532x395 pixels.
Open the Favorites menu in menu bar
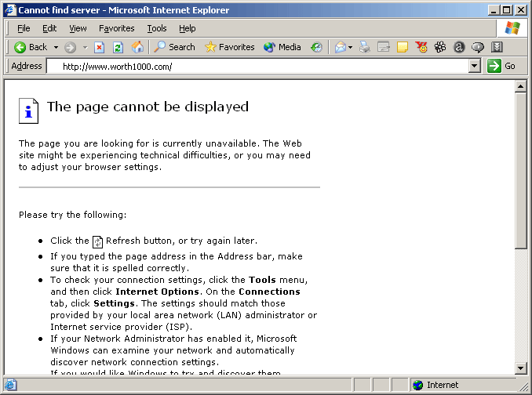click(x=116, y=28)
